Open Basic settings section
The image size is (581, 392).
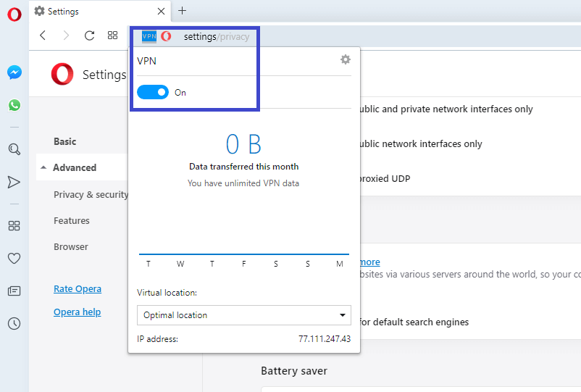65,141
